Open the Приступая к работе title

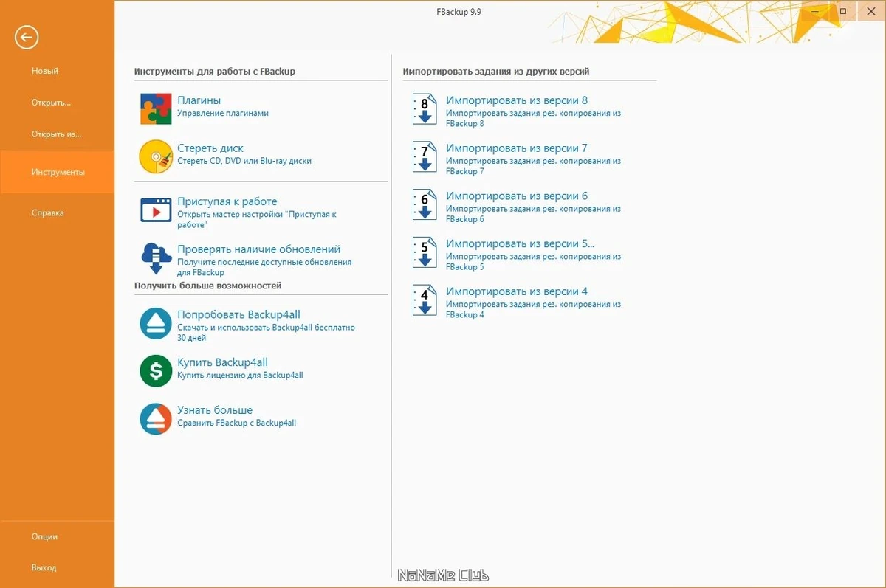[227, 201]
